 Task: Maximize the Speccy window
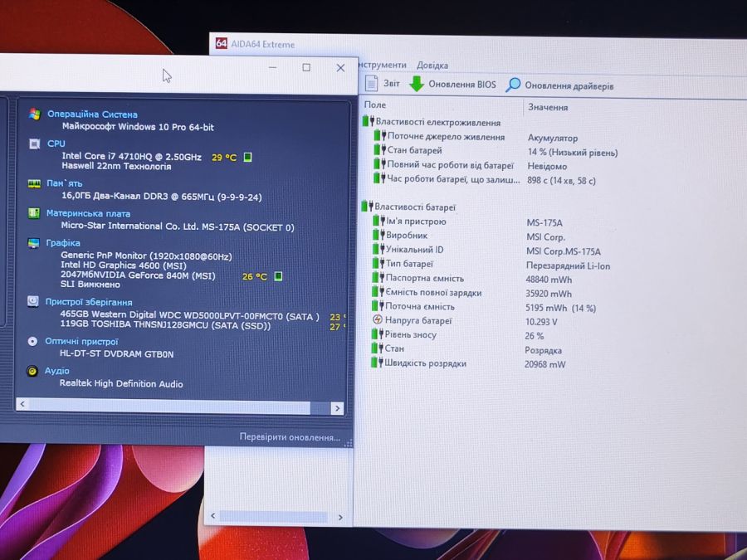pyautogui.click(x=306, y=68)
